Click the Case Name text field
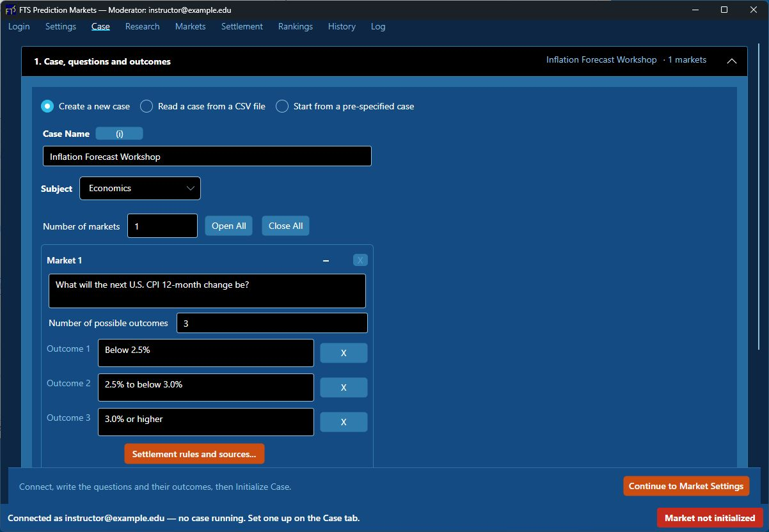769x532 pixels. point(207,157)
